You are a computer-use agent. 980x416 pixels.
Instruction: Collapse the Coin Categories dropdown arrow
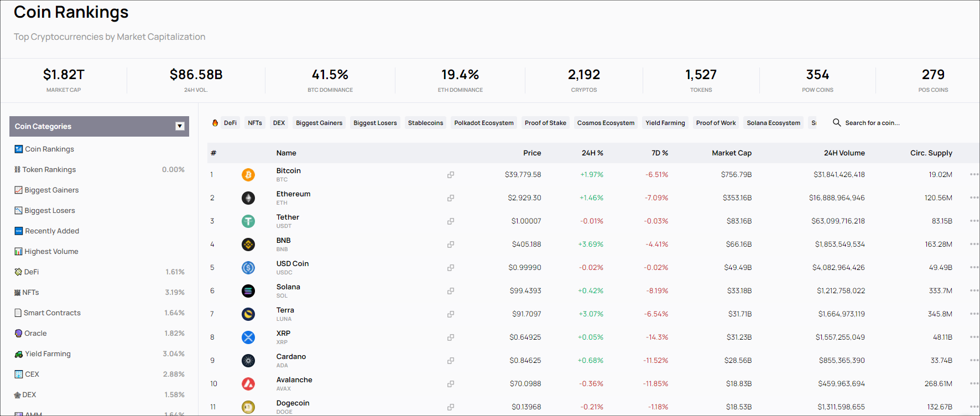(180, 126)
